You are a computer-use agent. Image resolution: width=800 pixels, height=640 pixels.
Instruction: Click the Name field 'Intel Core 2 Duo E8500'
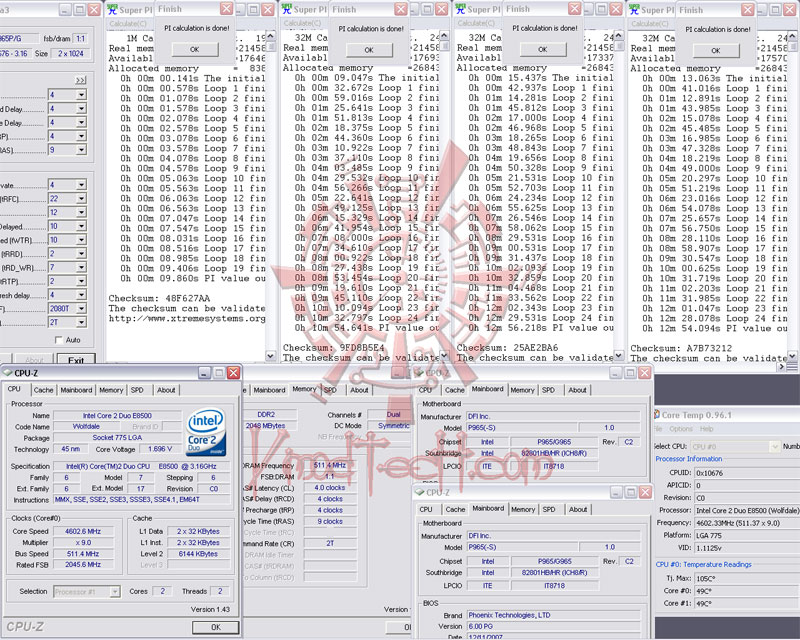pyautogui.click(x=117, y=415)
